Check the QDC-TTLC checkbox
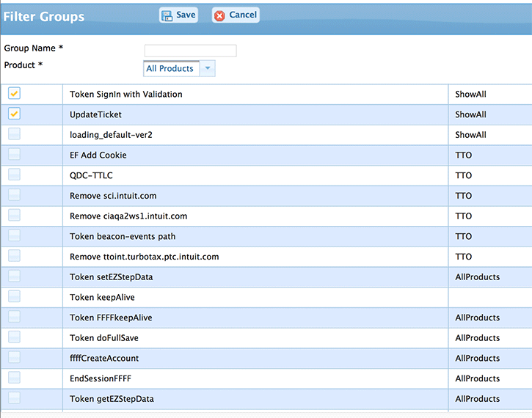Screen dimensions: 532x418 (x=14, y=175)
